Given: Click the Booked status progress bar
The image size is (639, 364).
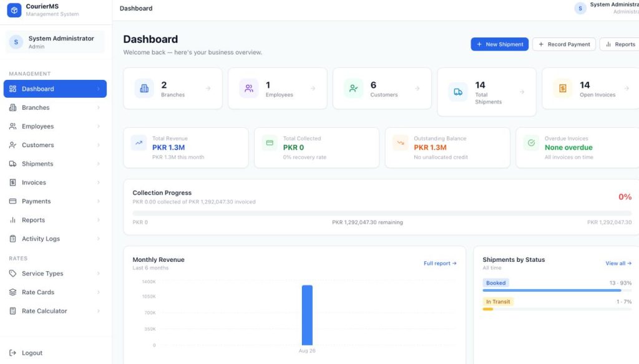Looking at the screenshot, I should [x=557, y=290].
